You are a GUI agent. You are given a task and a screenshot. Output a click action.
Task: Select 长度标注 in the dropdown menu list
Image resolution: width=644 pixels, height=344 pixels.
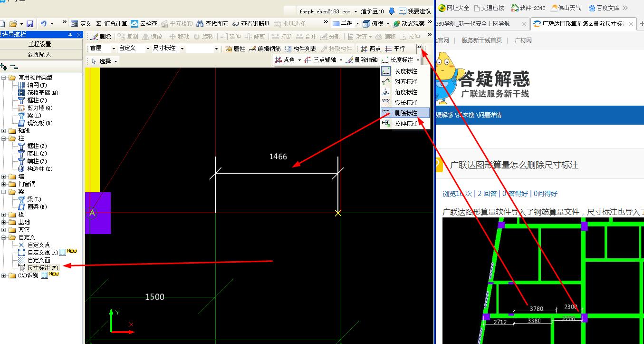tap(405, 71)
